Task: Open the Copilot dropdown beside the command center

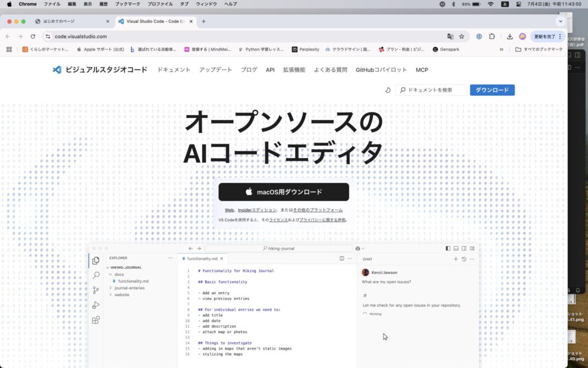Action: point(360,248)
